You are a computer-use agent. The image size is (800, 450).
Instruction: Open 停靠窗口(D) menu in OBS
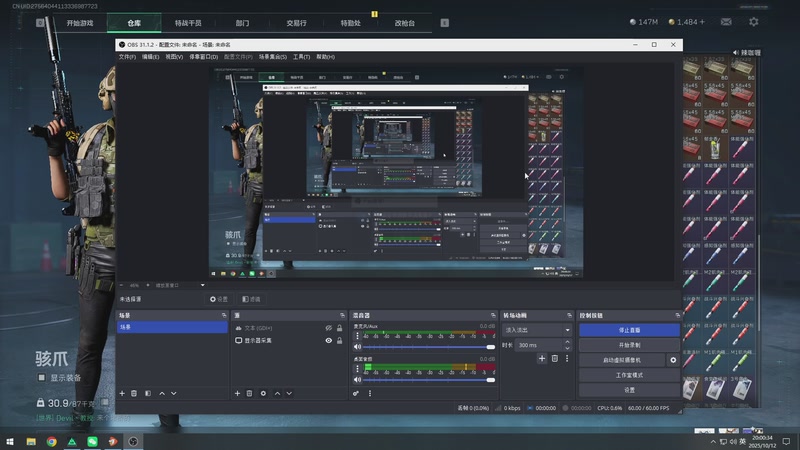[204, 57]
